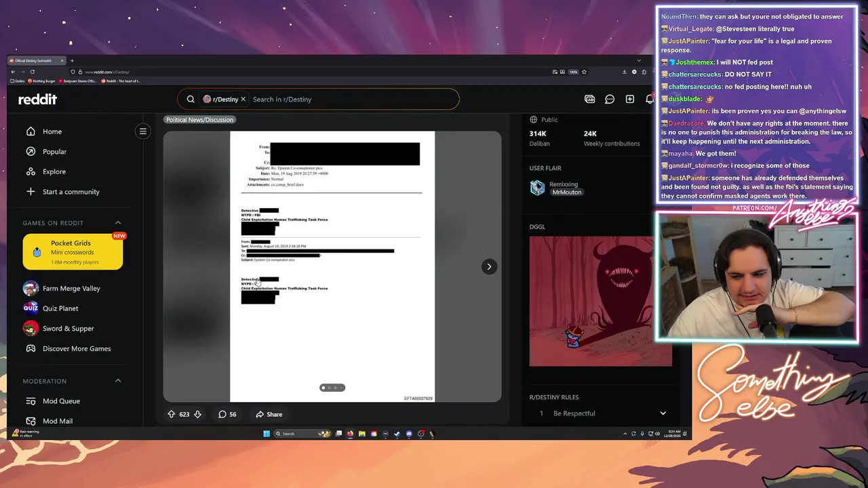Open the Bodycam Shows Offic... bookmark
Viewport: 868px width, 488px height.
pyautogui.click(x=78, y=81)
